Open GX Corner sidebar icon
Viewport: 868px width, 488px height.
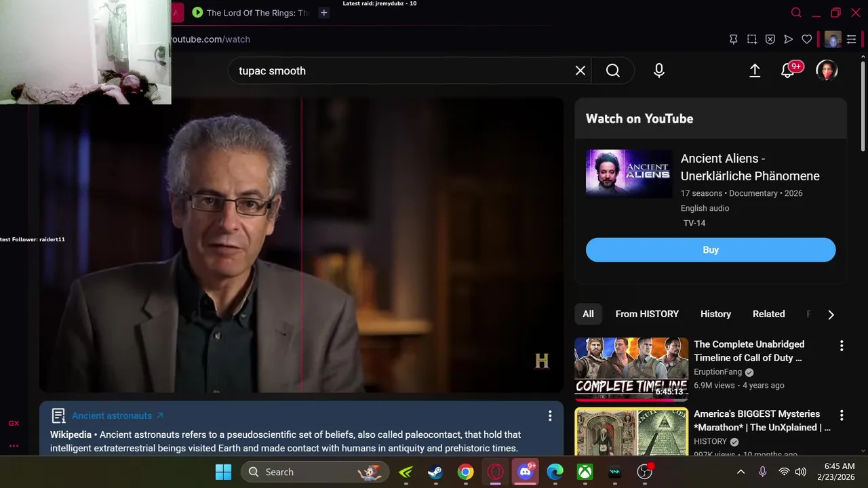[14, 423]
